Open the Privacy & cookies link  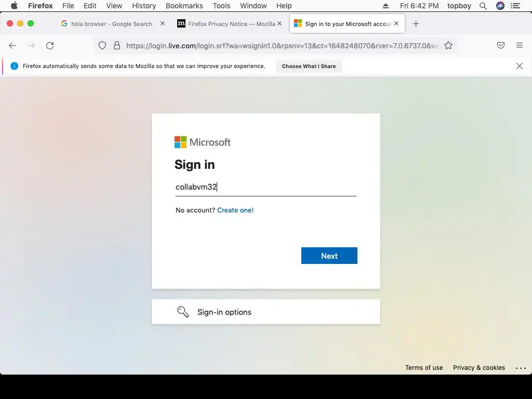[x=478, y=368]
